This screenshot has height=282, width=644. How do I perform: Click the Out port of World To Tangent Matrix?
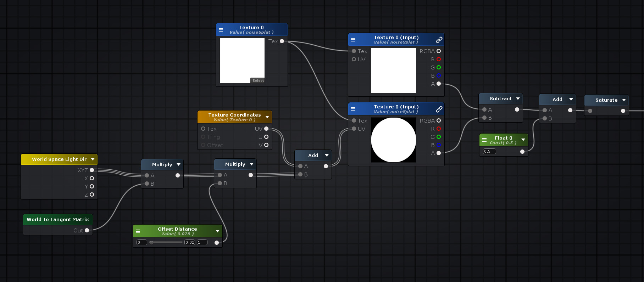(x=87, y=230)
